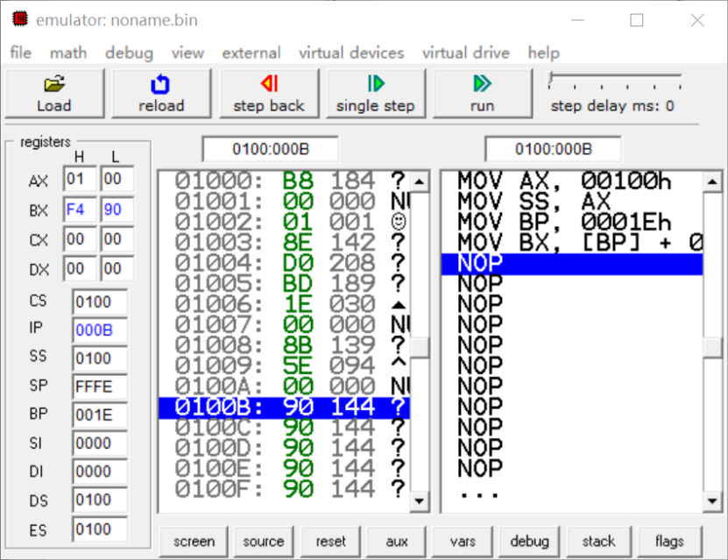This screenshot has height=560, width=728.
Task: Run the program using the run icon
Action: [x=482, y=92]
